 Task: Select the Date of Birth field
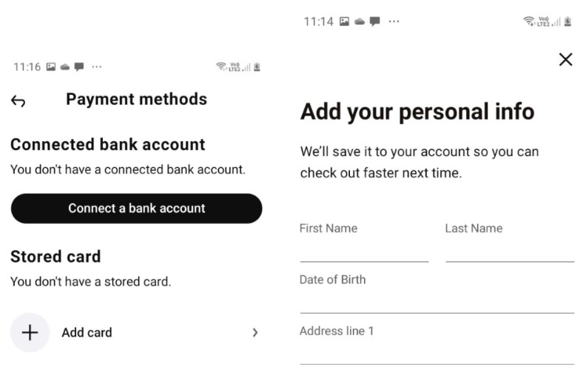[437, 301]
